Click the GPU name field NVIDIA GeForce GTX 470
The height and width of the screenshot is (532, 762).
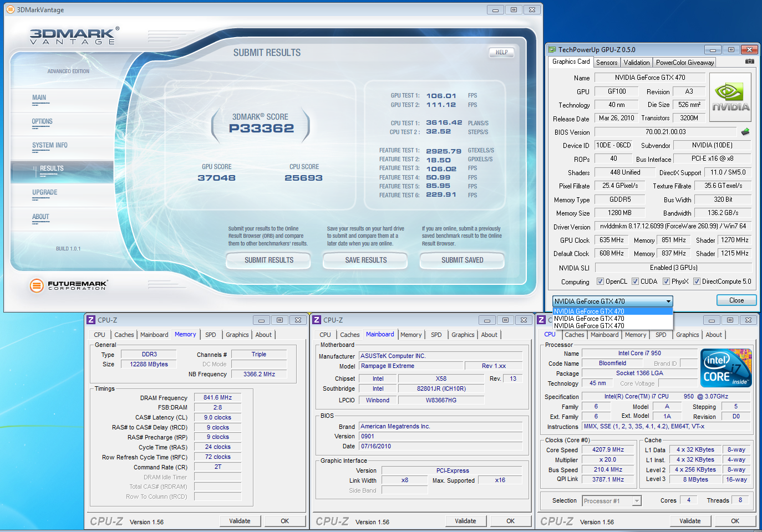(x=649, y=78)
